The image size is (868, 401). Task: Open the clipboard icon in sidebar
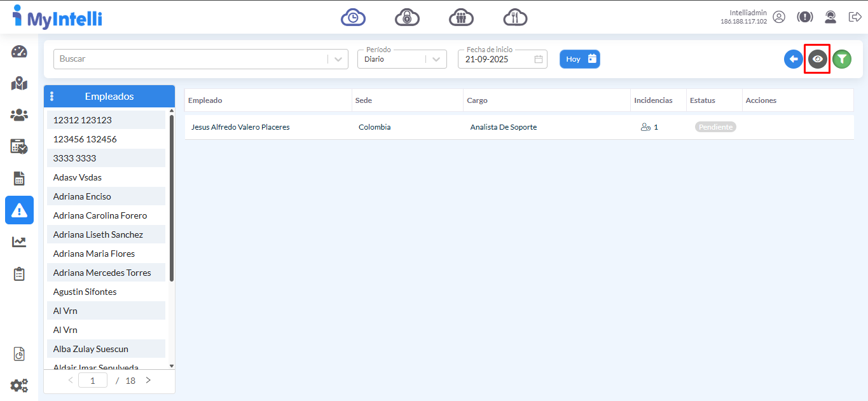pyautogui.click(x=19, y=274)
